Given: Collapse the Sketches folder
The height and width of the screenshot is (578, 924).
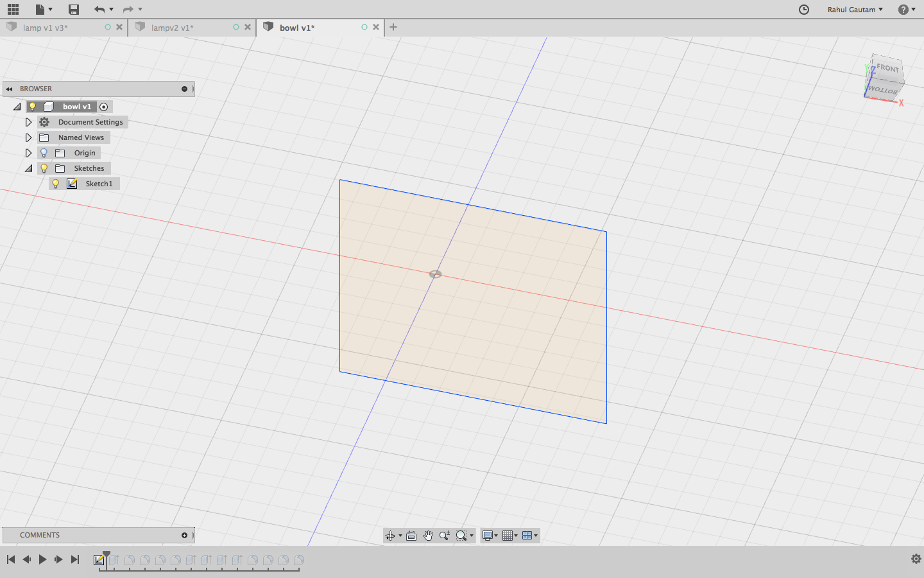Looking at the screenshot, I should point(28,168).
